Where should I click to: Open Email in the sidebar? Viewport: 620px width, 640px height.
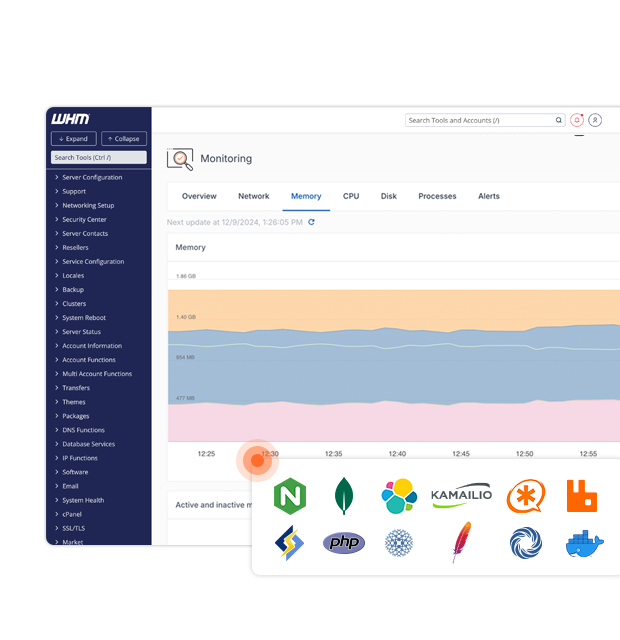[x=70, y=486]
